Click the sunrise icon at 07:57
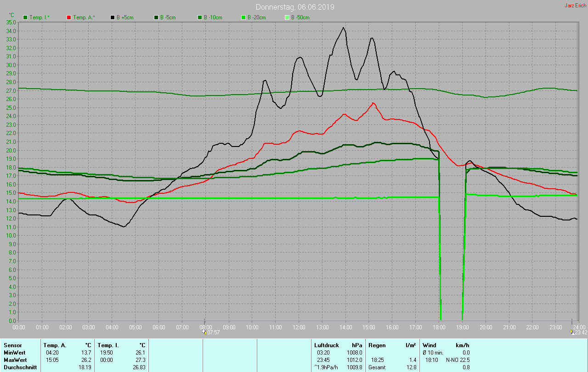The height and width of the screenshot is (372, 588). click(204, 332)
